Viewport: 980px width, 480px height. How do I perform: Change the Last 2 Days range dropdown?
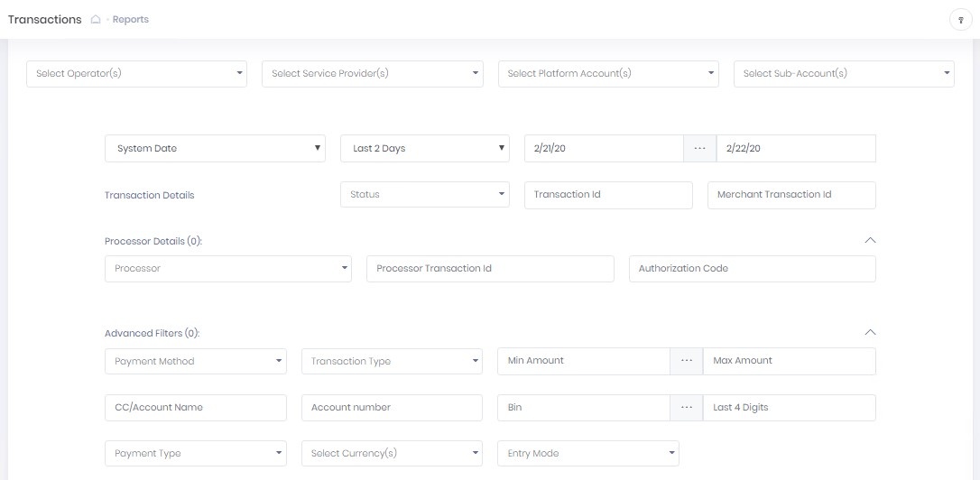click(x=425, y=149)
